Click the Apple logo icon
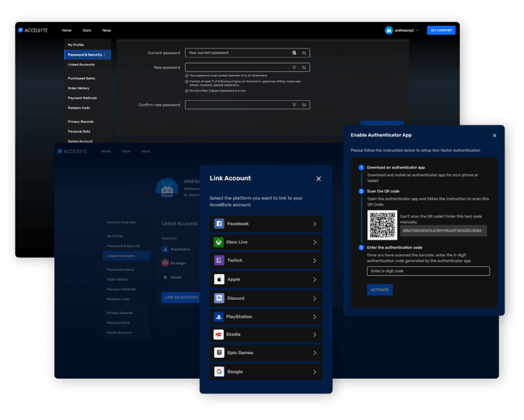 (x=219, y=279)
